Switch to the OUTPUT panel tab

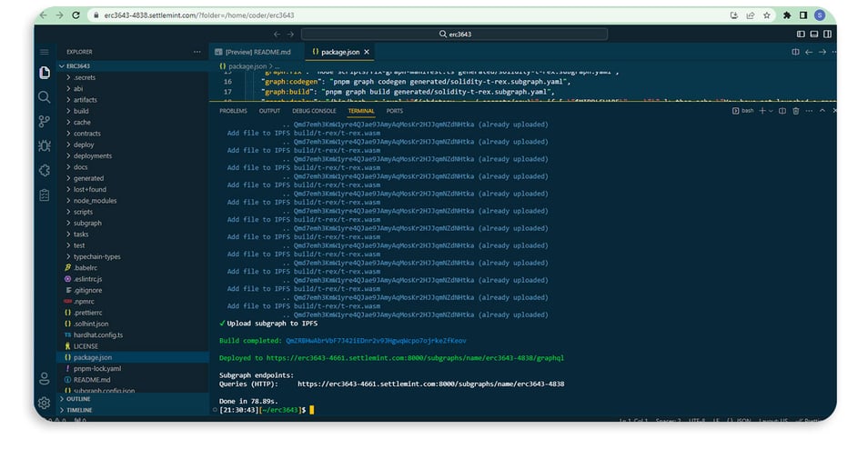269,111
